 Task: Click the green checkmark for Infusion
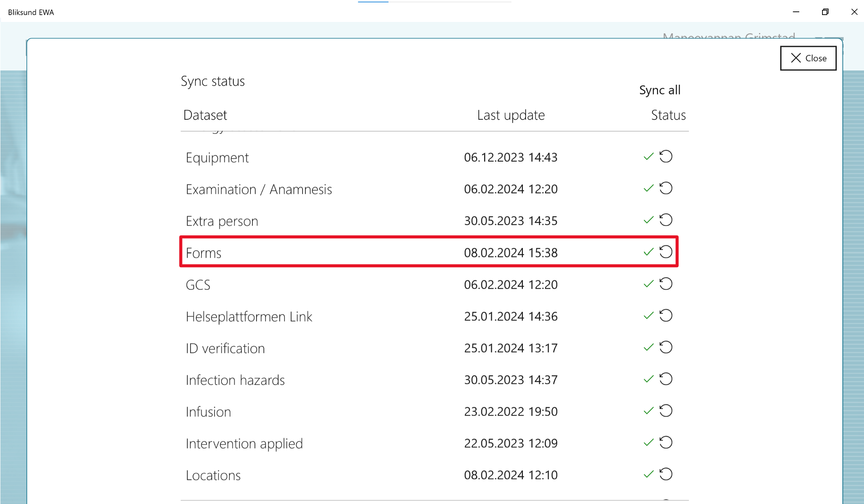click(649, 411)
